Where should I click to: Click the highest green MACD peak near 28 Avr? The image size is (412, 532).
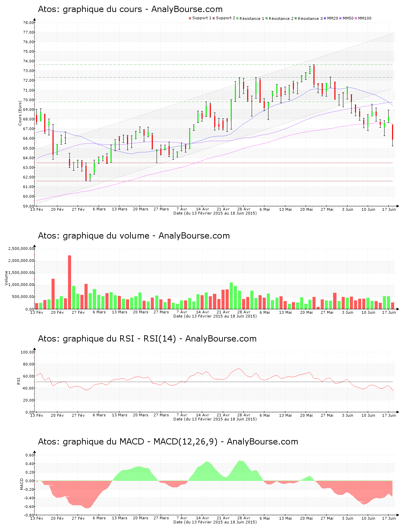(240, 470)
